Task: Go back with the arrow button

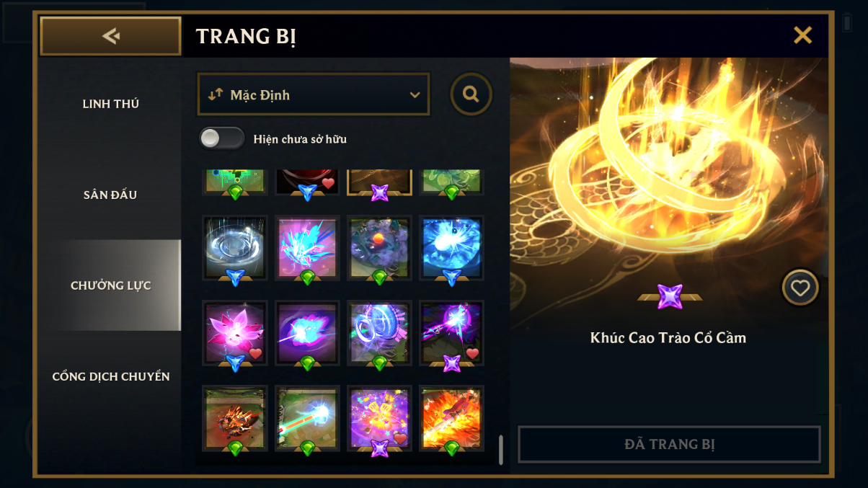Action: pyautogui.click(x=110, y=36)
